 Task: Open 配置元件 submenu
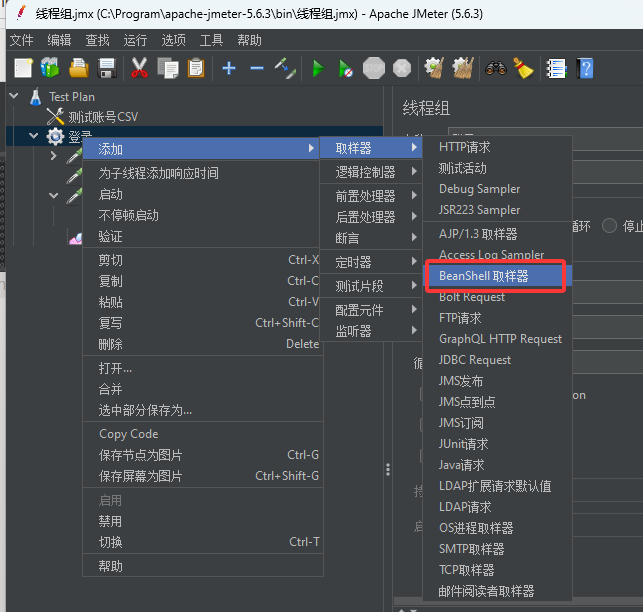click(x=371, y=310)
